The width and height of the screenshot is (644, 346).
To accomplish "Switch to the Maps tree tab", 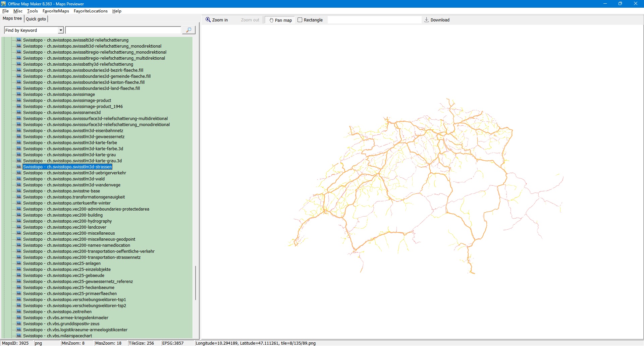I will pyautogui.click(x=12, y=18).
